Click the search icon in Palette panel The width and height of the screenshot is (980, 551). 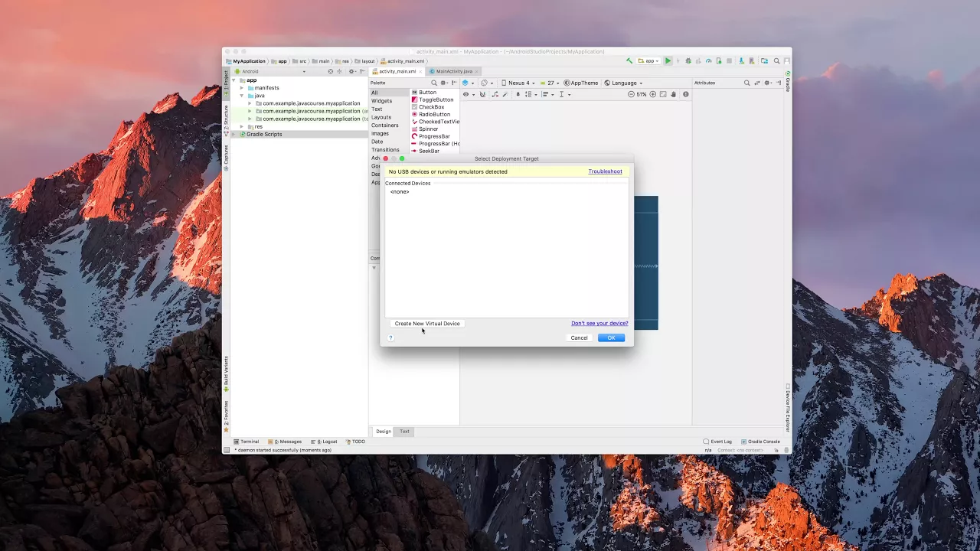[434, 83]
